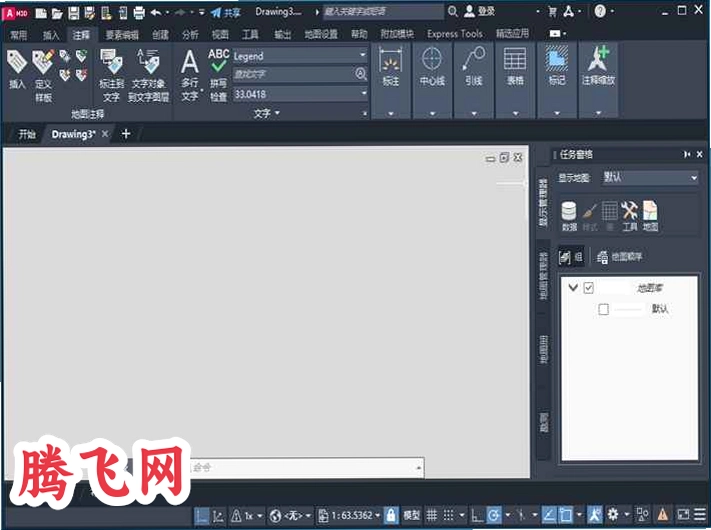Click the 数据 data icon in task pane
The image size is (711, 530).
(569, 216)
